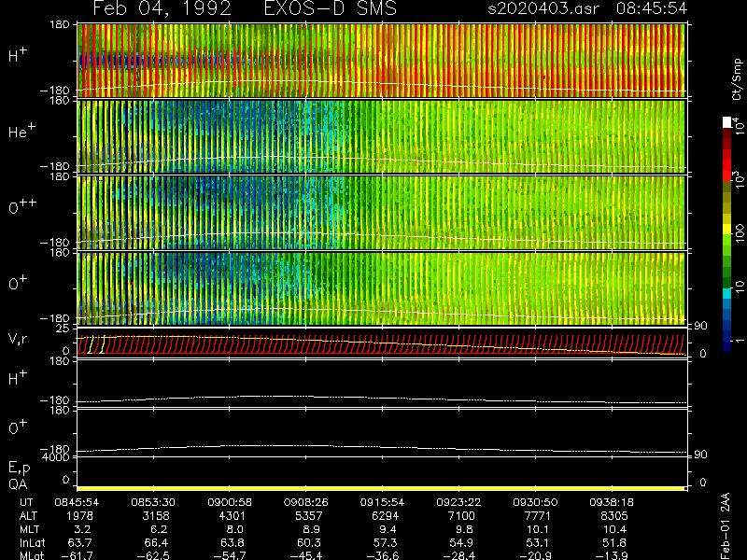Click the date text 'Feb 04, 1992'

162,8
